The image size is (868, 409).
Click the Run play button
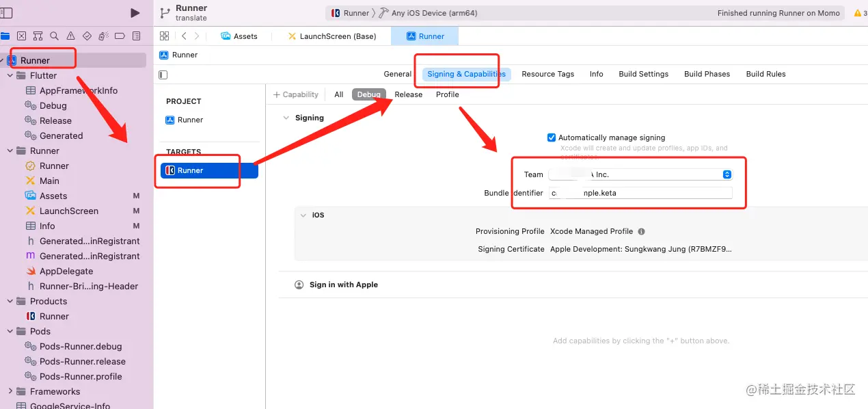(x=135, y=13)
